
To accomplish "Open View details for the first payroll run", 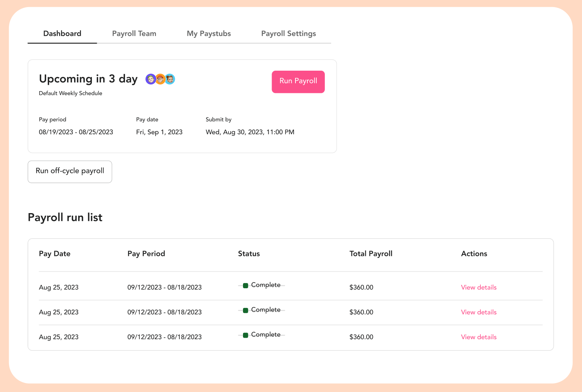I will 479,287.
